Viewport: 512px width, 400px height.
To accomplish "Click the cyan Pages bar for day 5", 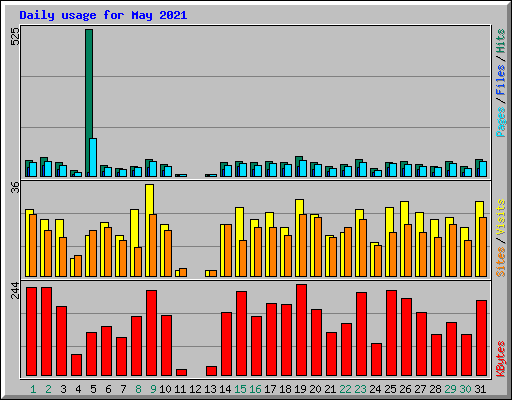I will click(93, 157).
